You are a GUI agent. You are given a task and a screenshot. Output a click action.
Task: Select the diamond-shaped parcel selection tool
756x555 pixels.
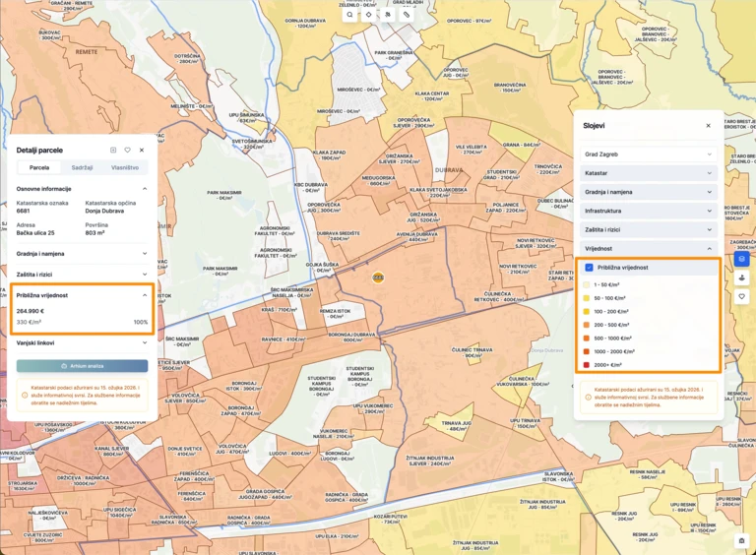(368, 15)
